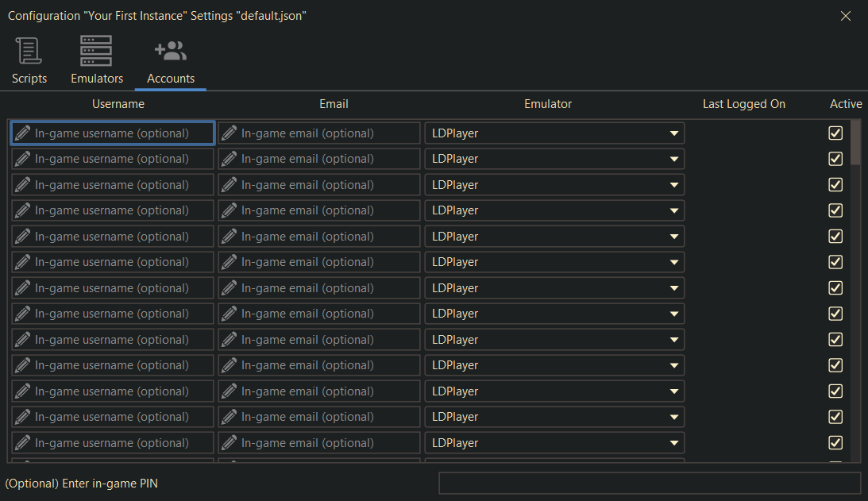Click the Emulator column header
The image size is (868, 501).
(x=548, y=104)
